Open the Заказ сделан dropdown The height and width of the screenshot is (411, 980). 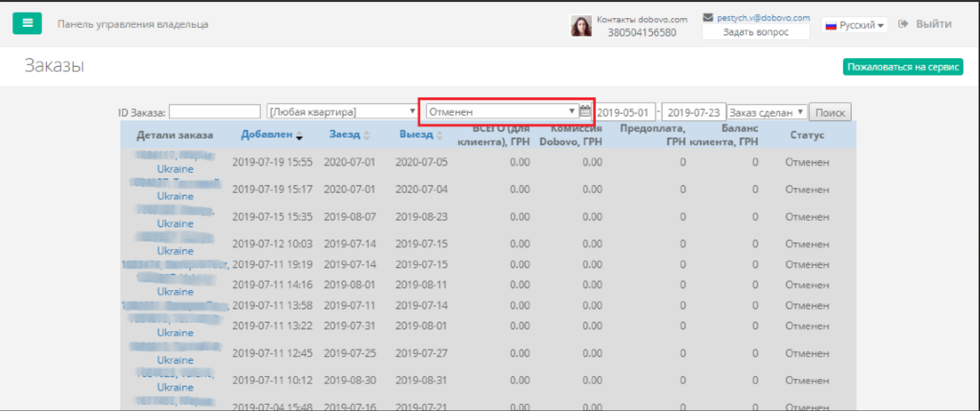767,112
